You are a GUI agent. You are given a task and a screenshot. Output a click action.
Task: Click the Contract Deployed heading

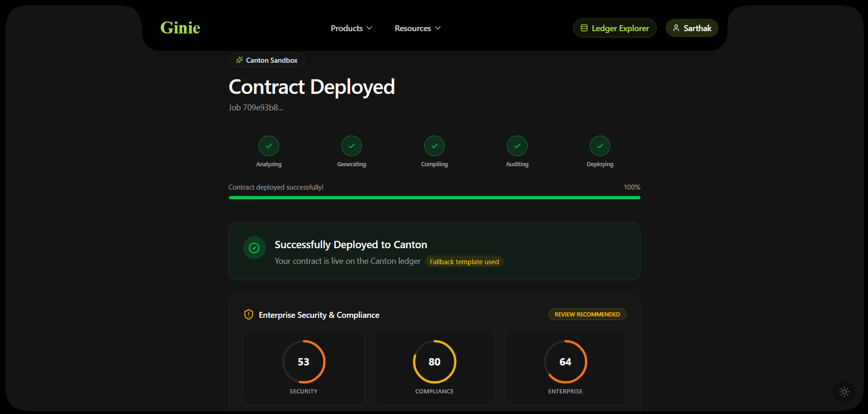312,87
